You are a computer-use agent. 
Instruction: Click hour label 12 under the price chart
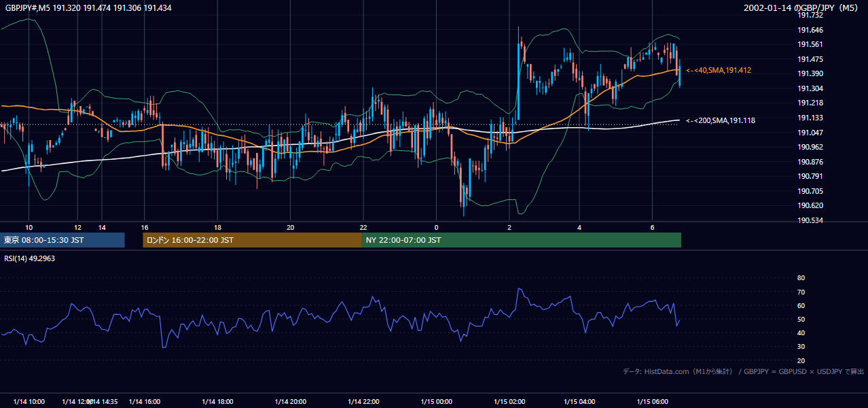tap(77, 227)
